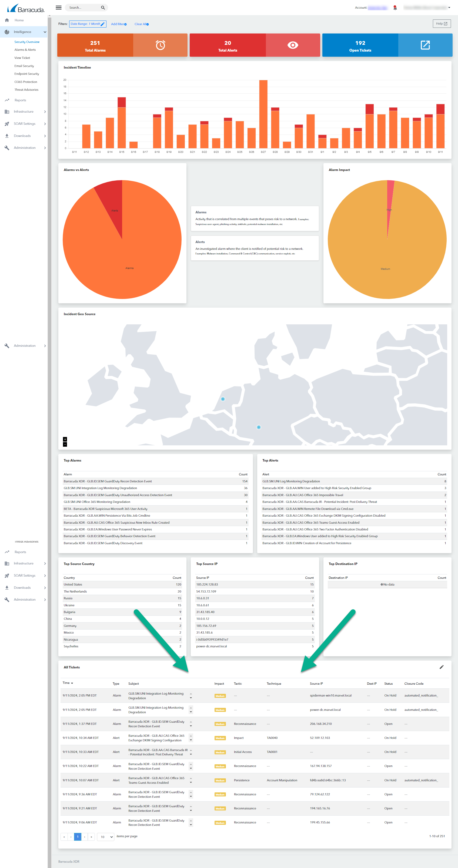Click Account Manipulation technique cell
The image size is (458, 868).
(282, 780)
